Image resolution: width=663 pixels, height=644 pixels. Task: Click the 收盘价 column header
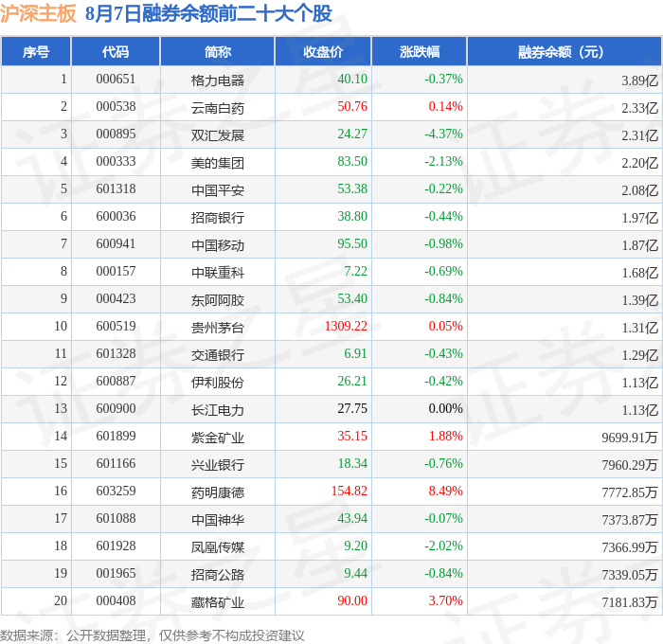tap(323, 51)
